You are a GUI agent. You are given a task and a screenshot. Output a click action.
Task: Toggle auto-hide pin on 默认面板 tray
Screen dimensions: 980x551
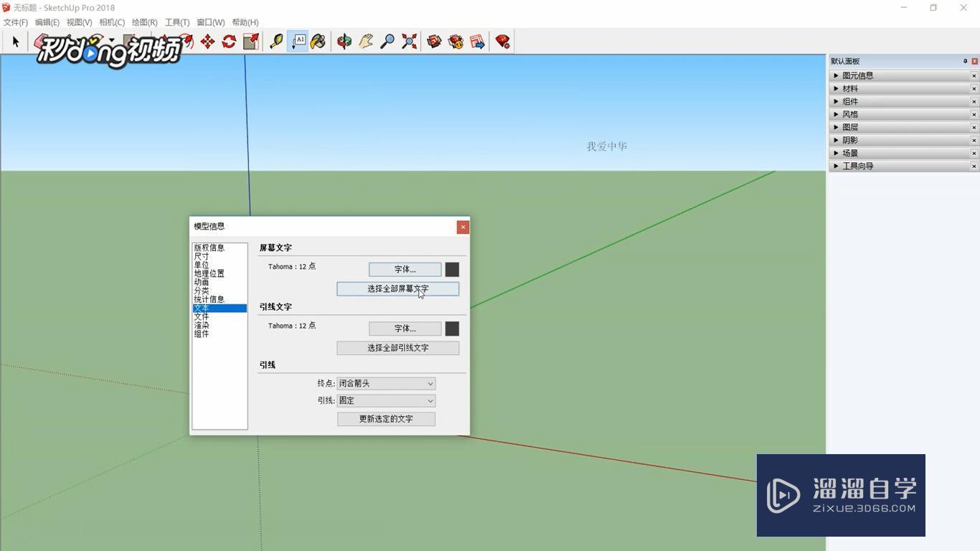pyautogui.click(x=965, y=61)
